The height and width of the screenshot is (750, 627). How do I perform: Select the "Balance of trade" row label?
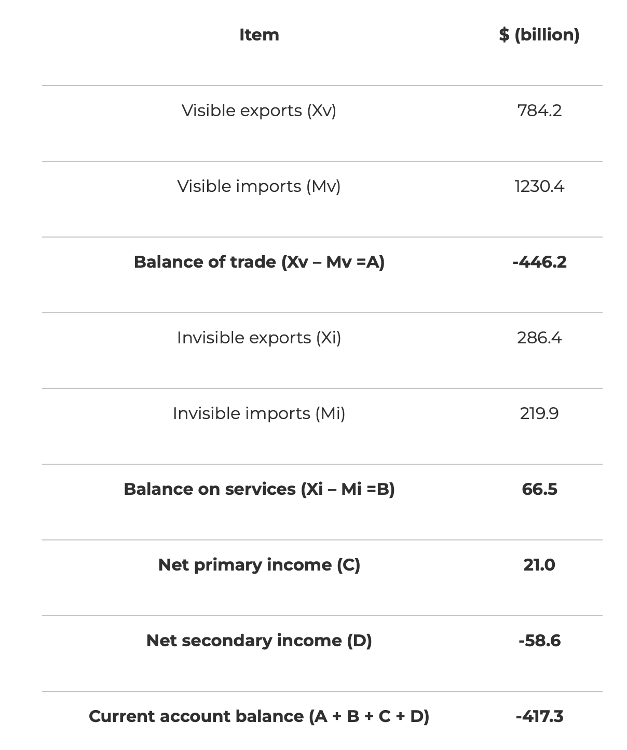tap(259, 262)
